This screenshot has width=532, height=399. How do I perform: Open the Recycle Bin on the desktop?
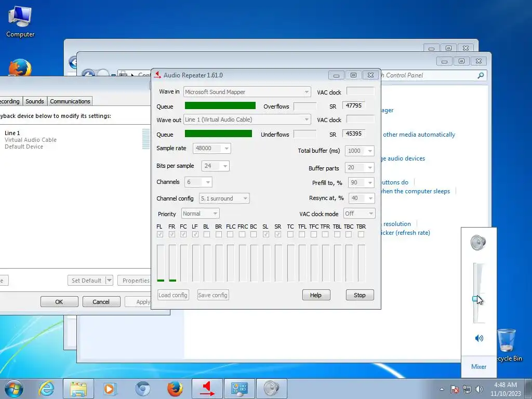pos(508,345)
